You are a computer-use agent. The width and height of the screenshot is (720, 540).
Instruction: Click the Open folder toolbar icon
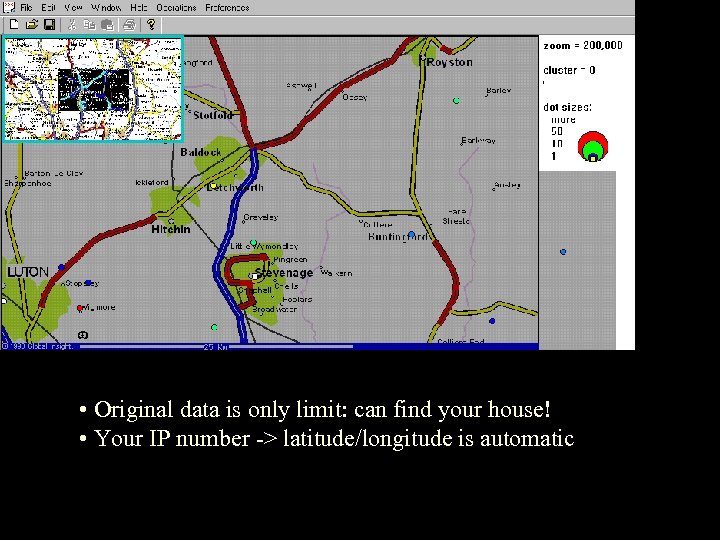coord(31,24)
